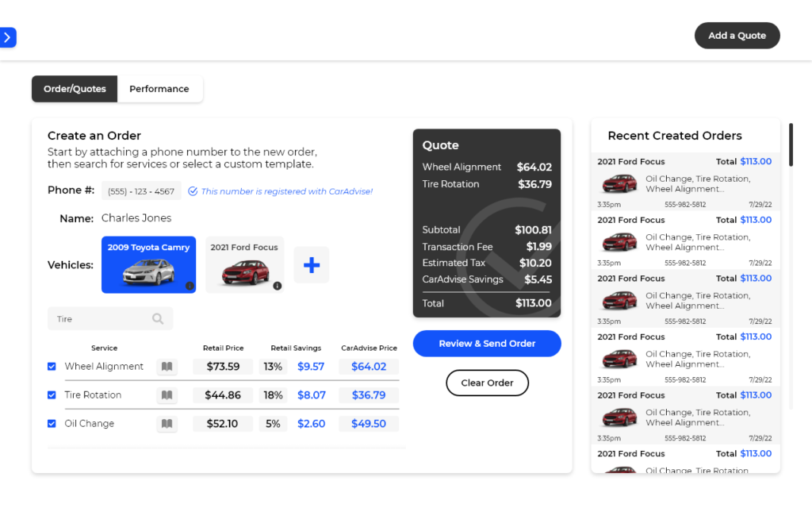
Task: Open Tire Rotation book details icon
Action: click(x=167, y=395)
